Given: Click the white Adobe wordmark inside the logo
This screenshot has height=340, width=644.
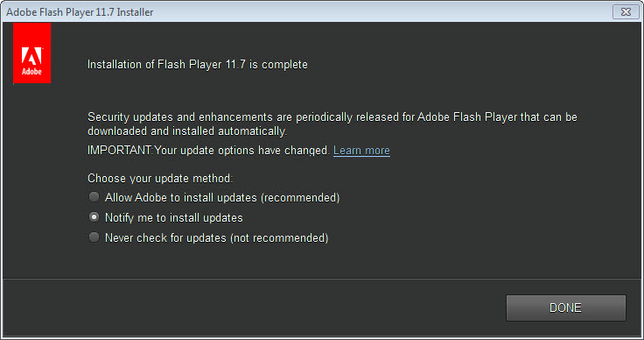Looking at the screenshot, I should (31, 72).
